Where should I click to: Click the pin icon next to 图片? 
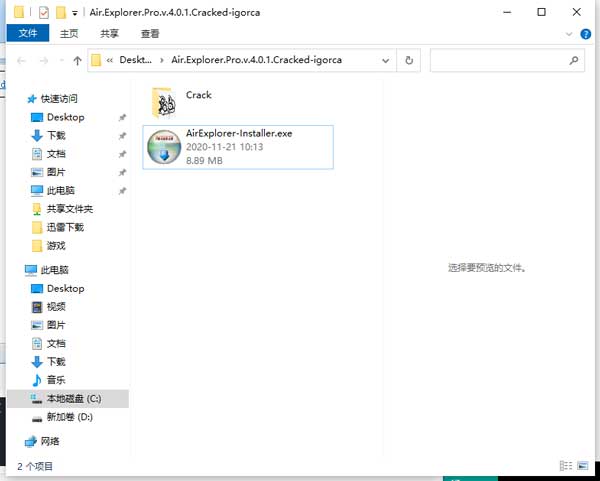(122, 173)
